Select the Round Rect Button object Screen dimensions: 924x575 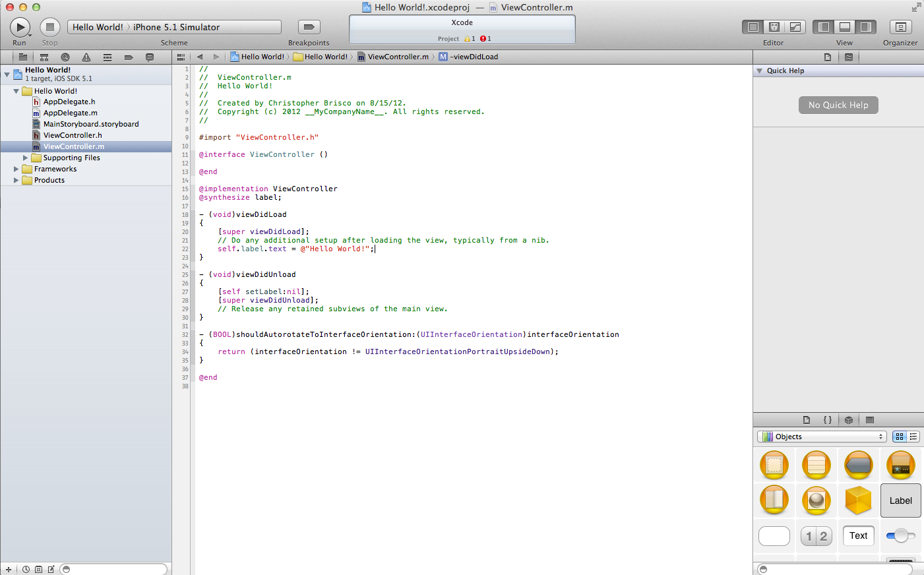point(774,536)
